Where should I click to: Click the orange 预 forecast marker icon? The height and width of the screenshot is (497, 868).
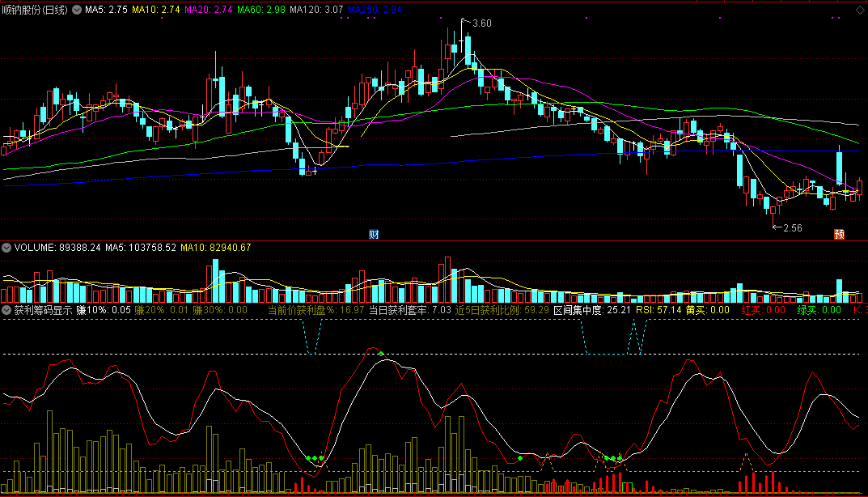pyautogui.click(x=839, y=235)
